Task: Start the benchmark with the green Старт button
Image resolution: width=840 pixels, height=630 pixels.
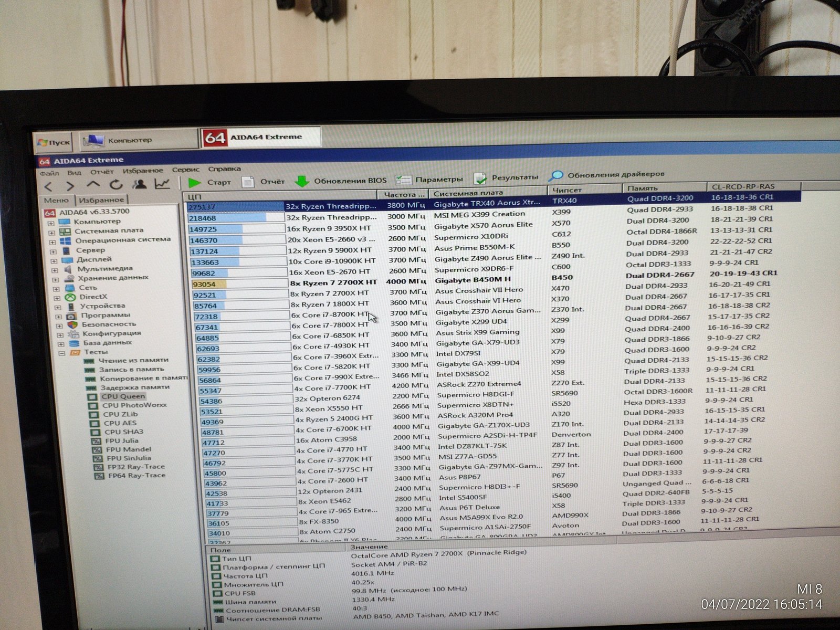Action: [209, 182]
